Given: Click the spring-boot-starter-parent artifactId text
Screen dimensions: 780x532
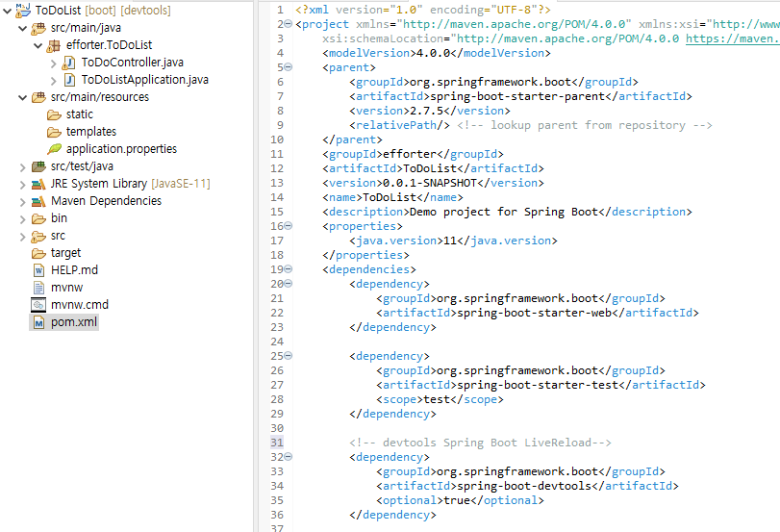Looking at the screenshot, I should point(517,96).
